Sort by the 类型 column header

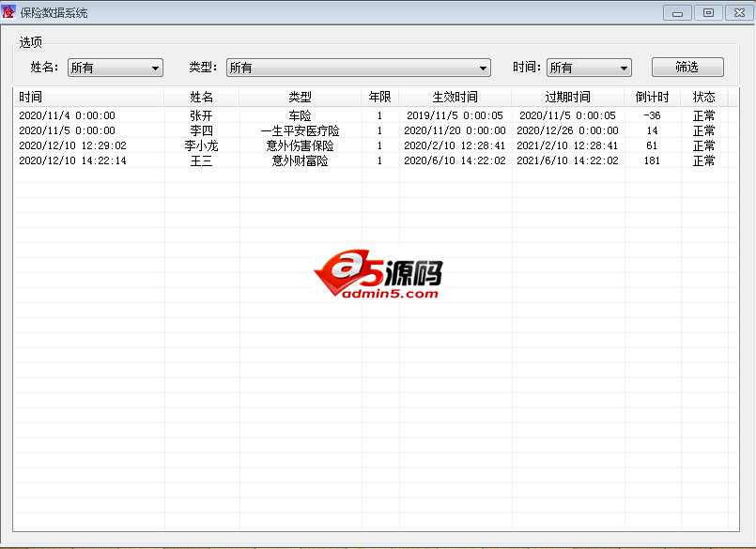click(x=300, y=97)
